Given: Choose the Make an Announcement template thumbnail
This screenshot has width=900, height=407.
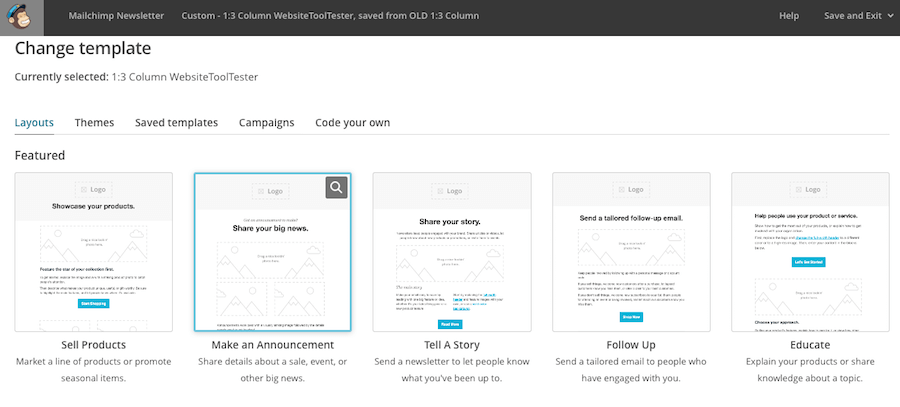Looking at the screenshot, I should click(x=273, y=252).
